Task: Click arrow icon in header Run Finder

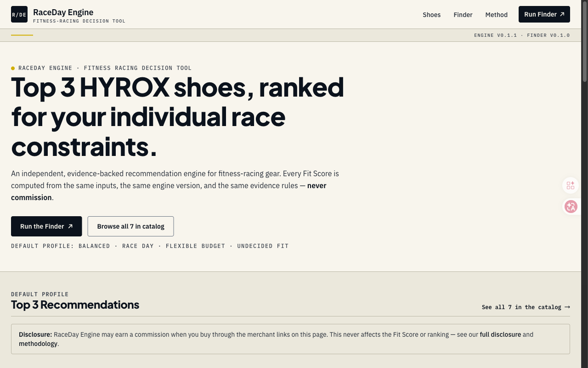Action: click(x=562, y=14)
